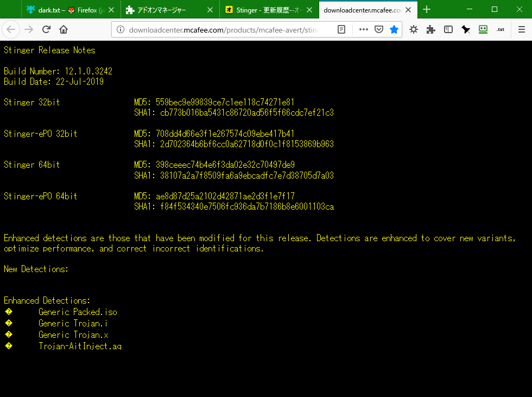Click the gear extension toolbar icon

pyautogui.click(x=413, y=29)
